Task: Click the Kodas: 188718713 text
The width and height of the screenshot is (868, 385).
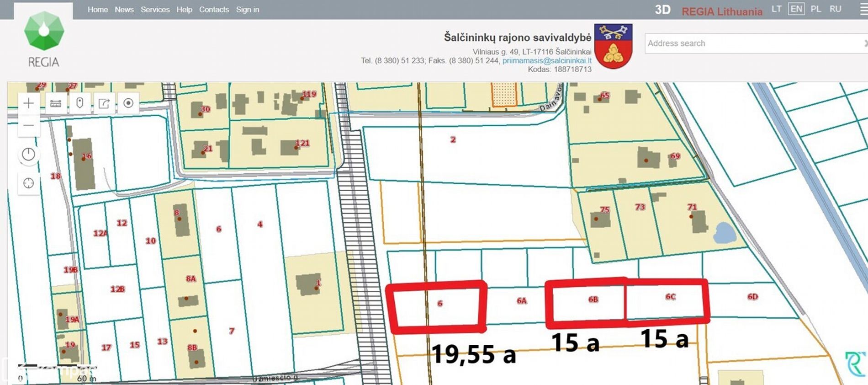Action: click(560, 70)
